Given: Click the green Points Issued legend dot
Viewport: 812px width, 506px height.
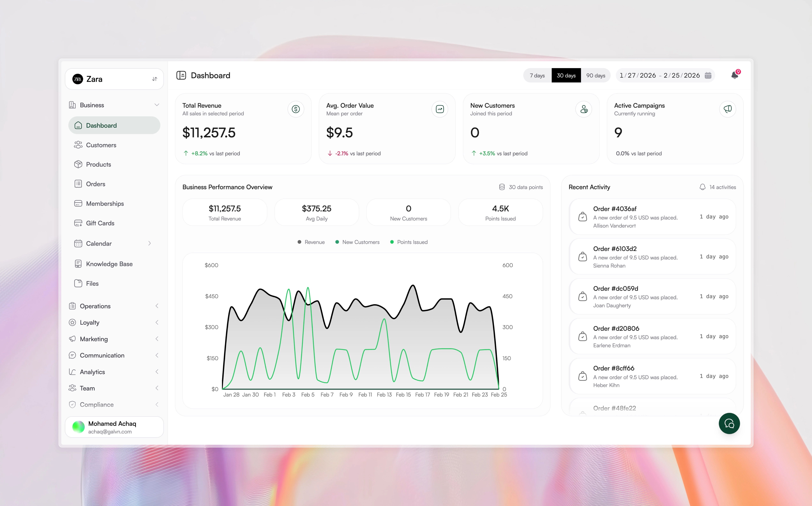Looking at the screenshot, I should 392,242.
